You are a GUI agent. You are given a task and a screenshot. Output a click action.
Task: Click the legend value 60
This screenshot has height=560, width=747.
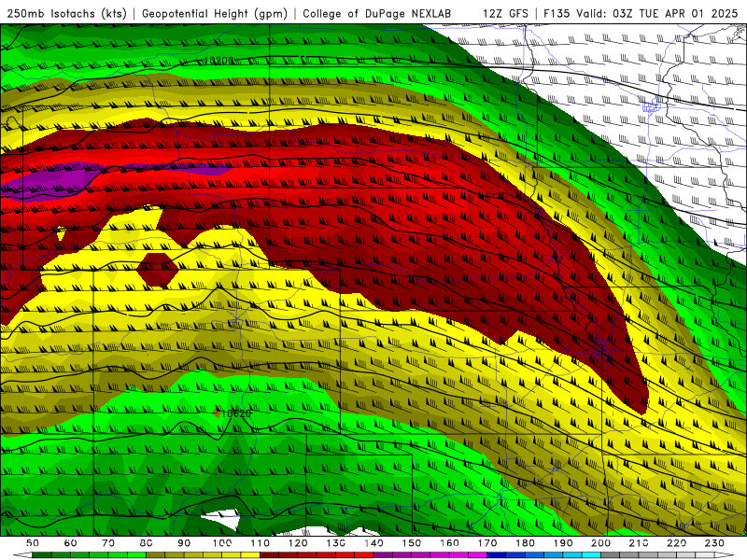[x=71, y=543]
